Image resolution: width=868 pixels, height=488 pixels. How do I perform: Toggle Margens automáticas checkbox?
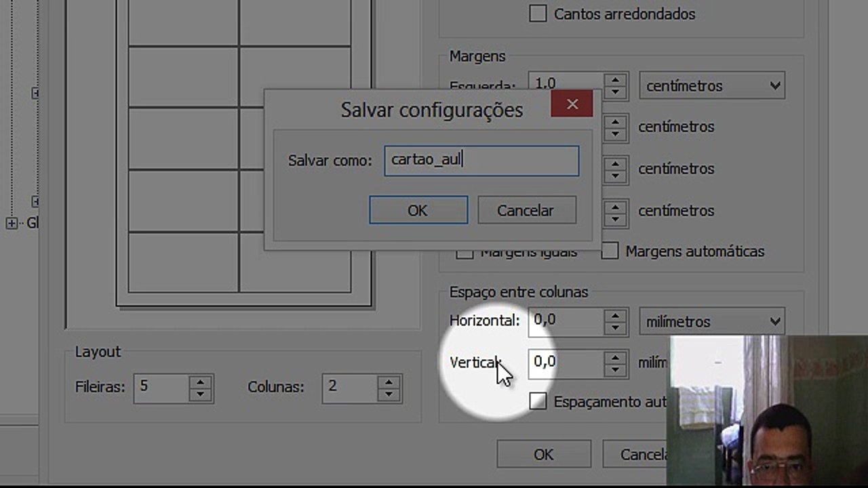point(610,251)
